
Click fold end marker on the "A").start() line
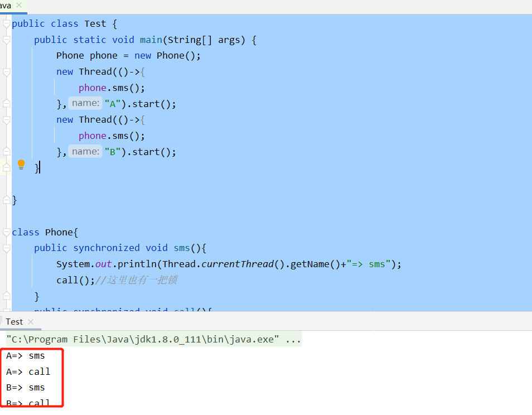7,104
